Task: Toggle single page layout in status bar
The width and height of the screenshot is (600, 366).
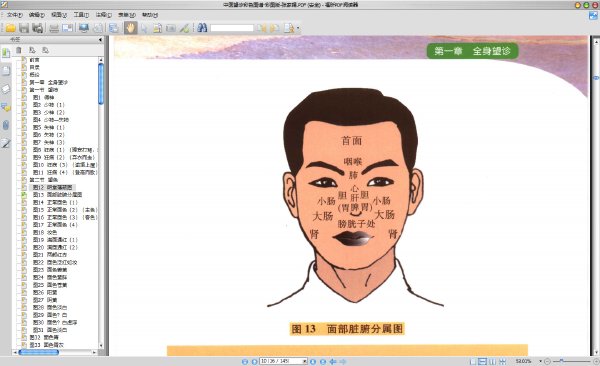Action: coord(473,361)
